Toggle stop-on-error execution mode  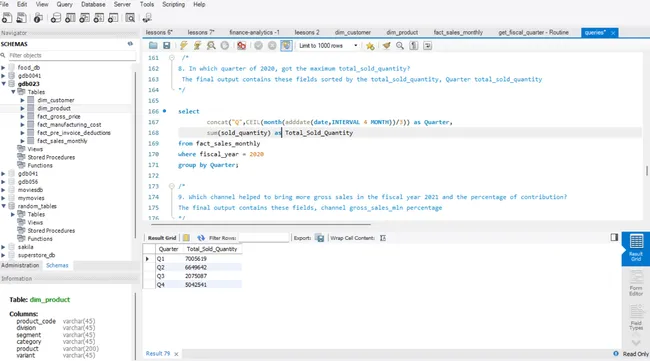tap(241, 46)
